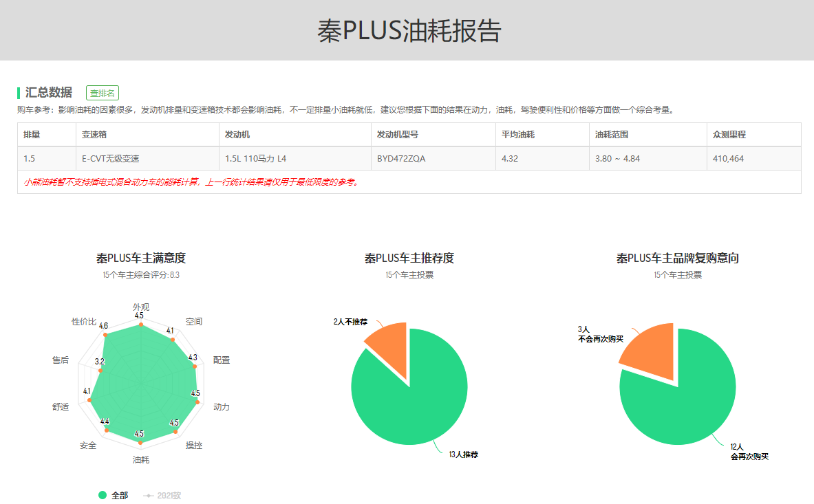Image resolution: width=814 pixels, height=504 pixels.
Task: Toggle the 全部 legend entry
Action: click(x=113, y=495)
